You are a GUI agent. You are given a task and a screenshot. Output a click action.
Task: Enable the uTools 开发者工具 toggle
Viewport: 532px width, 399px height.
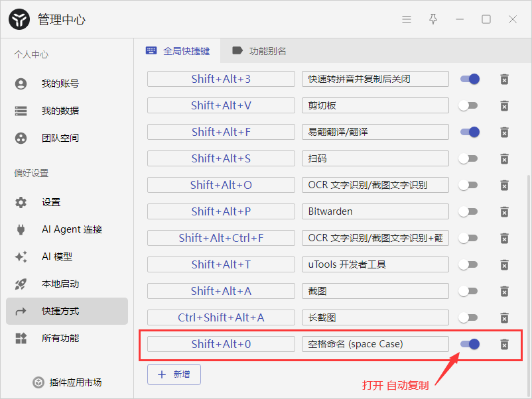468,264
